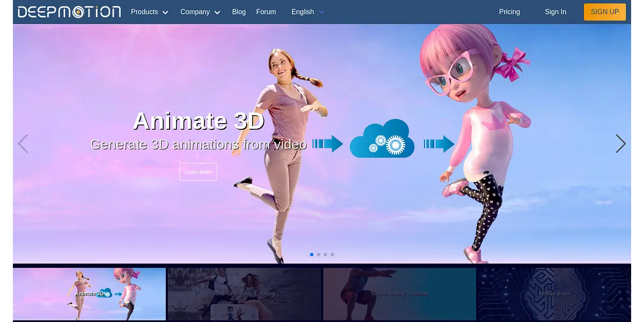Click the Learn More button
Viewport: 644px width, 322px height.
tap(198, 172)
